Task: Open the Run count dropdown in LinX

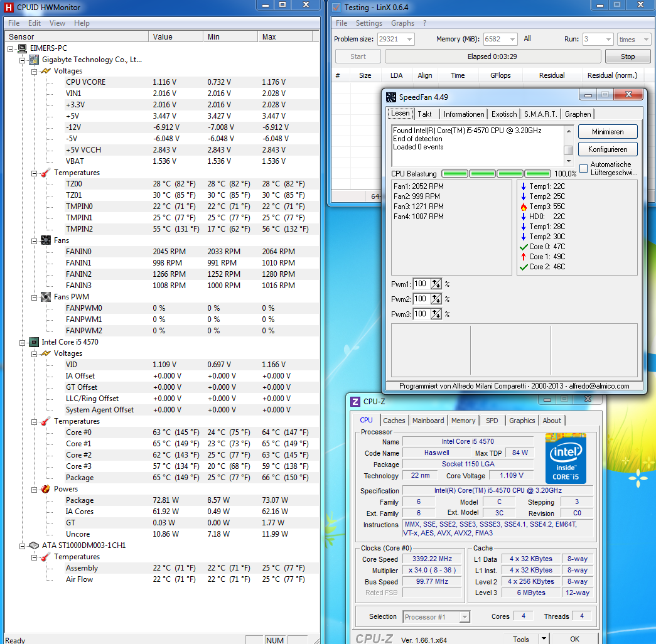Action: click(x=609, y=40)
